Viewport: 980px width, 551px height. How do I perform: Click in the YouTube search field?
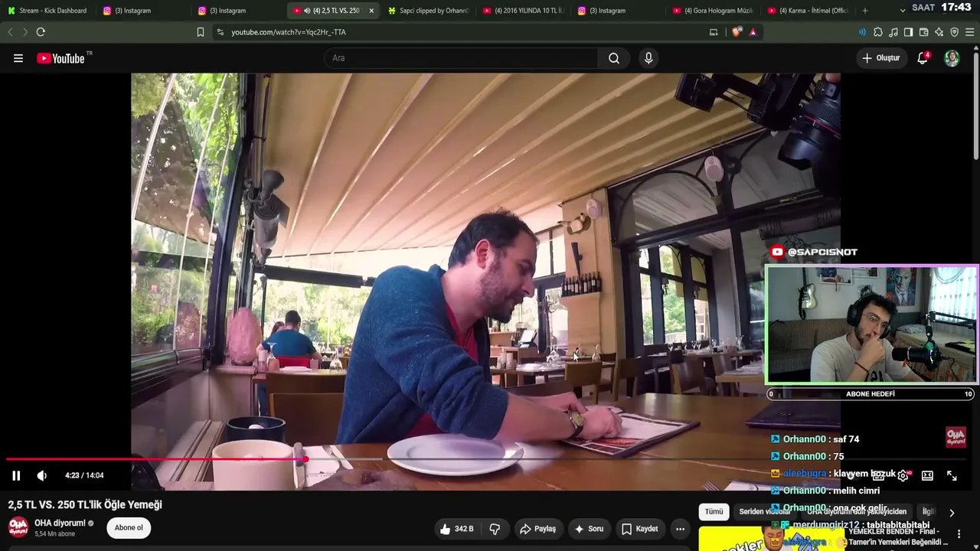point(462,58)
